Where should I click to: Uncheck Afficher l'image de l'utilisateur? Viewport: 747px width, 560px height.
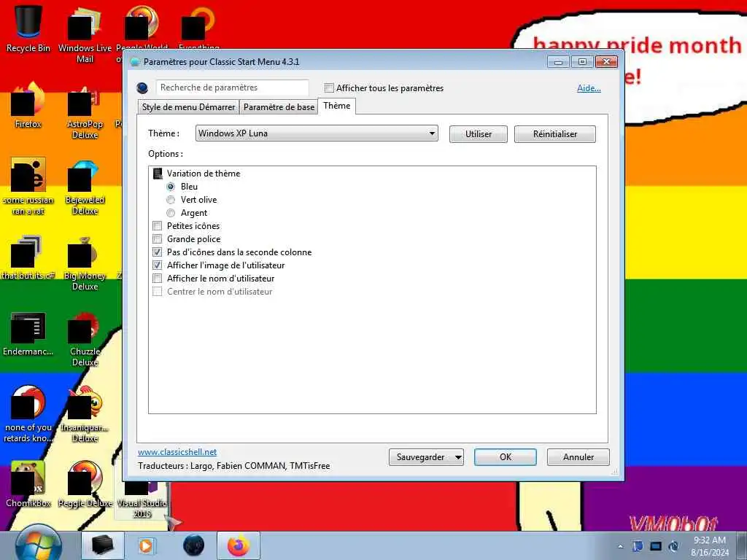(x=158, y=265)
